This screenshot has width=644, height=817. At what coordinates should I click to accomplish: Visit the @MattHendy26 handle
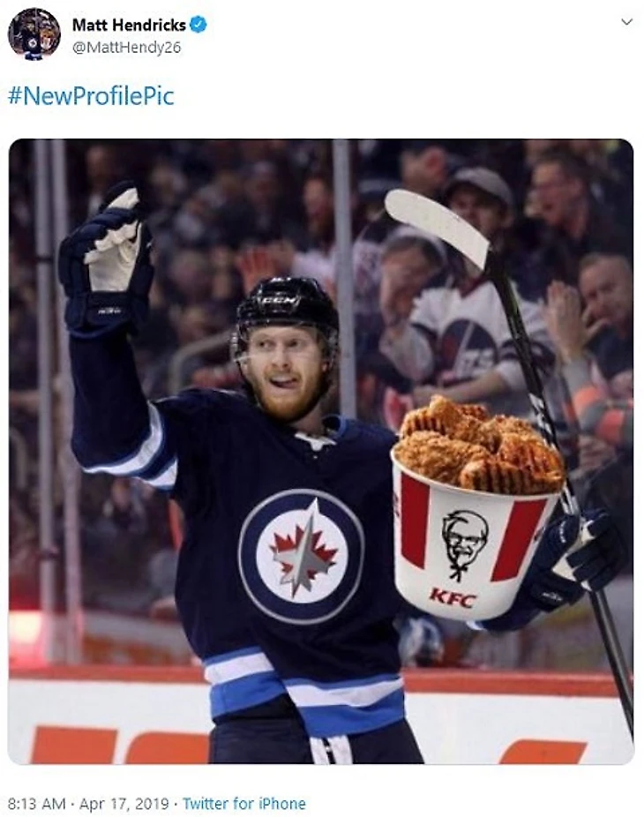point(127,48)
